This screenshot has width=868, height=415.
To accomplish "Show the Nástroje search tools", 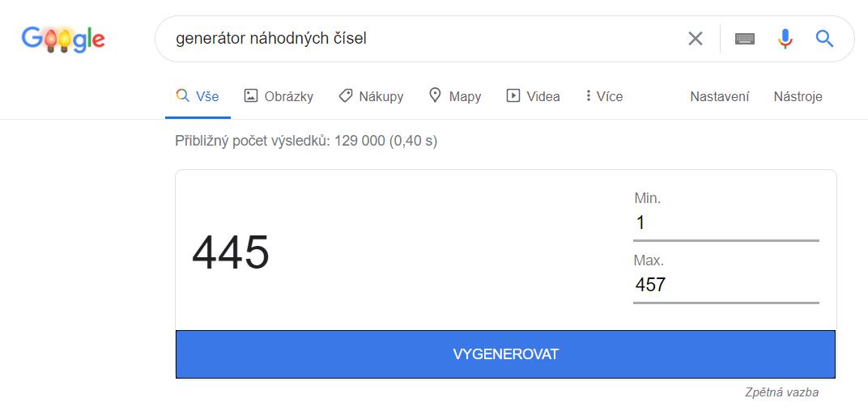I will tap(798, 96).
